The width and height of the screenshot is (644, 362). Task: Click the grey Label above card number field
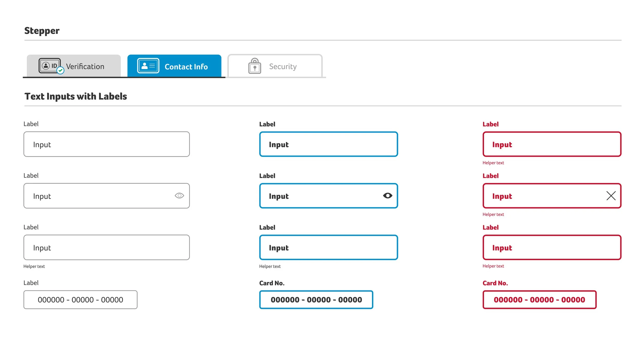(31, 283)
